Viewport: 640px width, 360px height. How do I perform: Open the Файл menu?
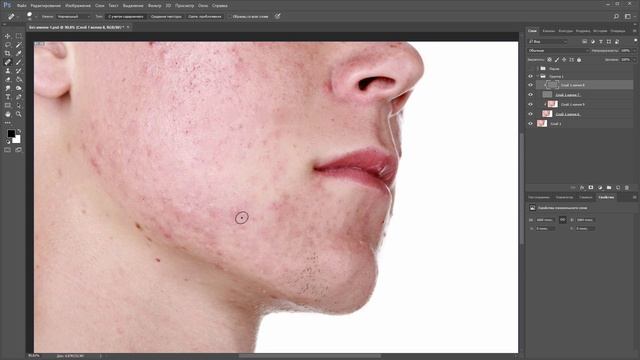point(22,6)
